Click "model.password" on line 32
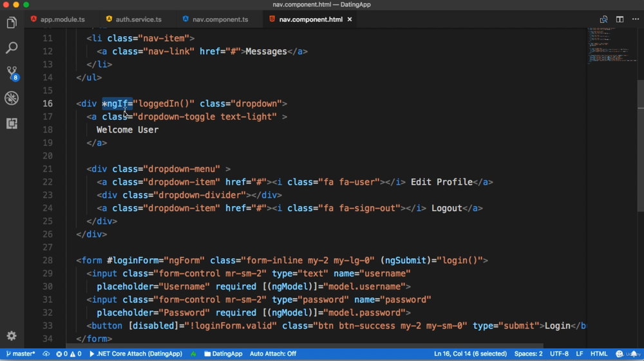 click(365, 313)
